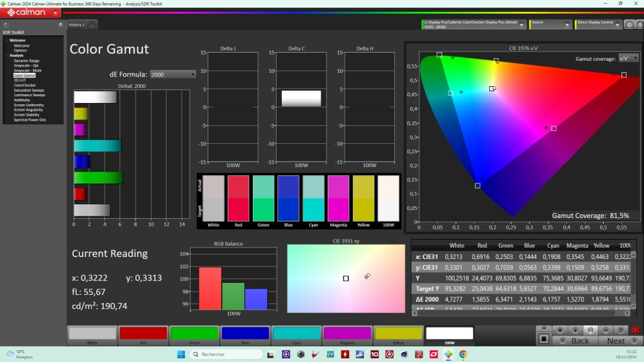Collapse the Analysis tree group
644x362 pixels.
point(6,55)
